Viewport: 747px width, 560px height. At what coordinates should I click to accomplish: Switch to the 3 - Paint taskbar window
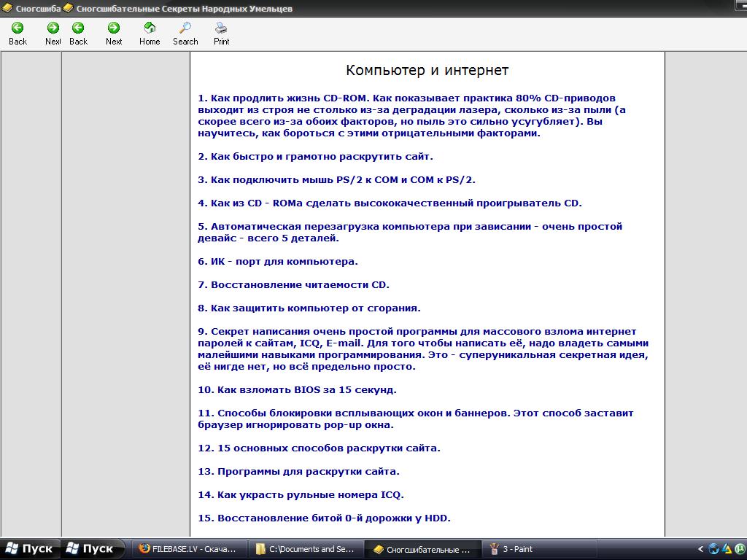[539, 549]
